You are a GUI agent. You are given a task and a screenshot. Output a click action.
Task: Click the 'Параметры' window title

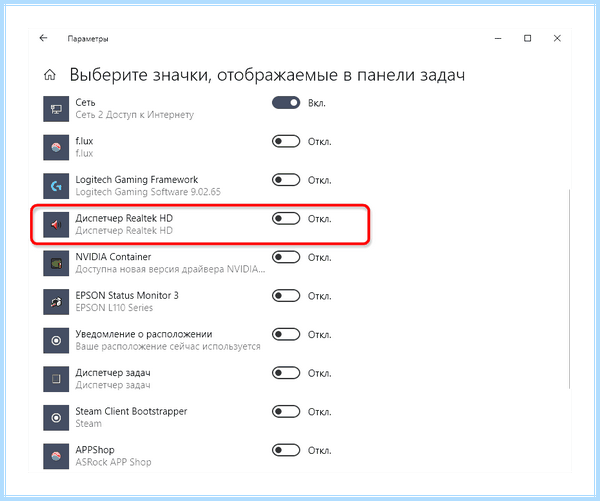click(88, 39)
